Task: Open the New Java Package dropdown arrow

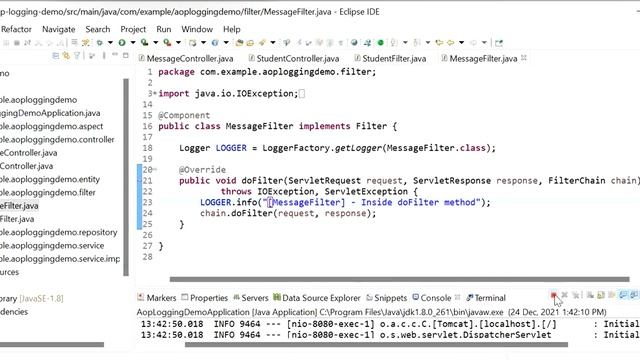Action: click(203, 42)
